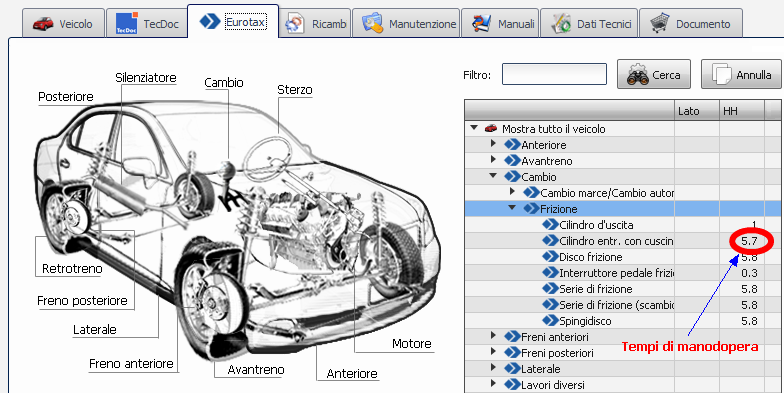
Task: Expand the Avantreno tree node
Action: click(x=493, y=160)
